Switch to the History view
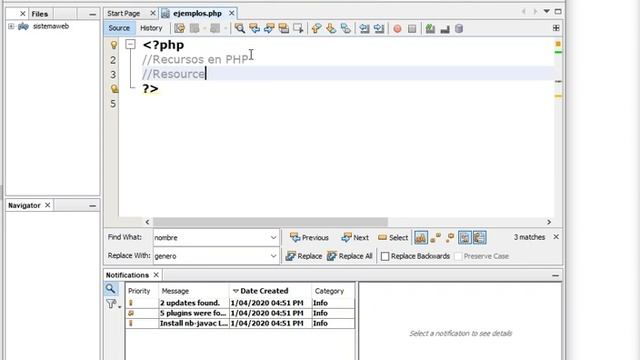Viewport: 640px width, 360px height. point(151,28)
